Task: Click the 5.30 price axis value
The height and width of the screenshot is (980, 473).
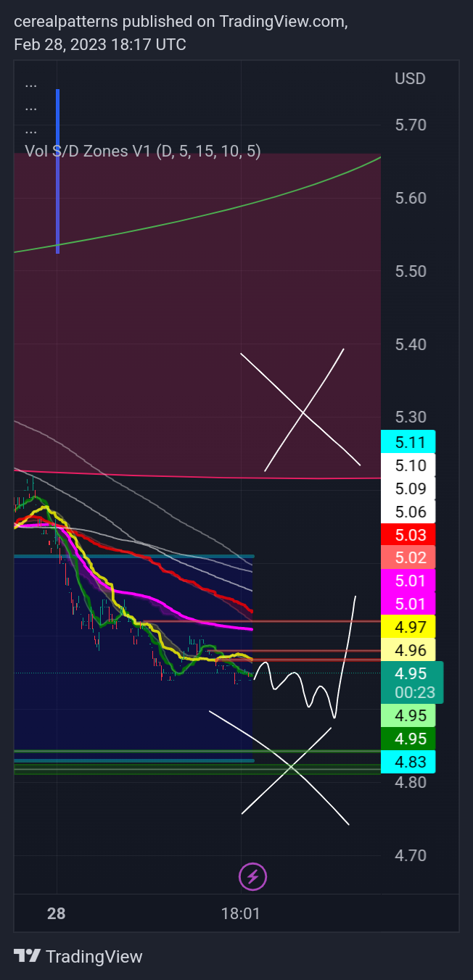Action: point(410,417)
